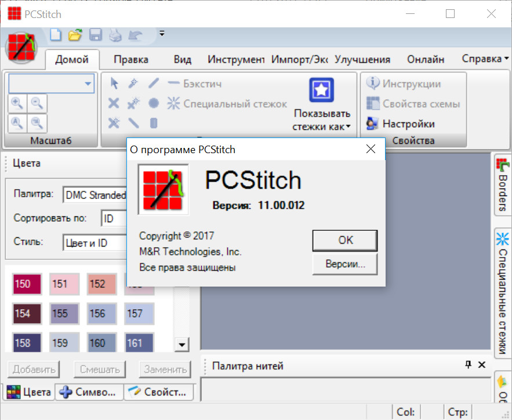Select color swatch 151

click(64, 284)
